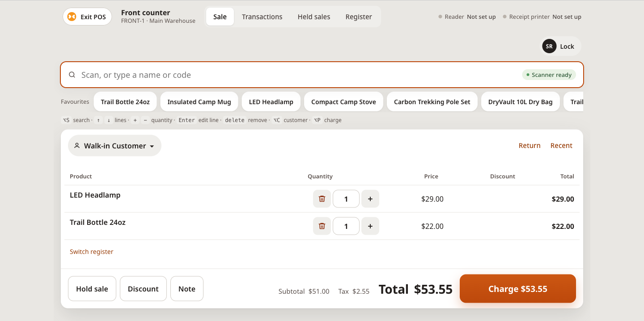The height and width of the screenshot is (321, 644).
Task: Add DryVault 10L Dry Bag favourite
Action: [x=521, y=102]
